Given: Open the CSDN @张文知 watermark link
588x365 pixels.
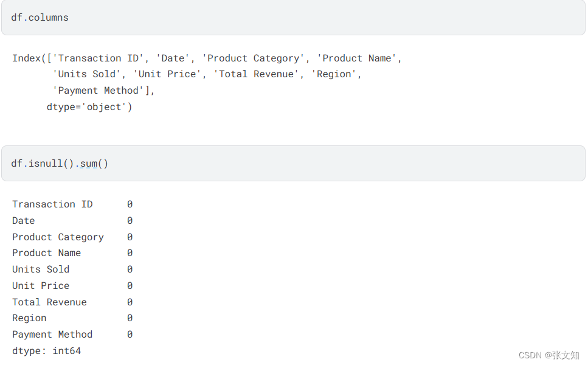Looking at the screenshot, I should point(549,355).
